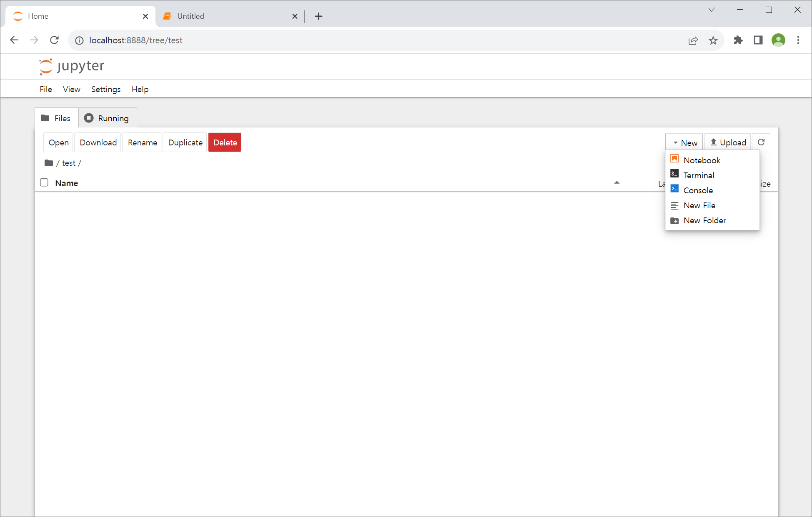Click the Upload button
The height and width of the screenshot is (517, 812).
coord(728,142)
